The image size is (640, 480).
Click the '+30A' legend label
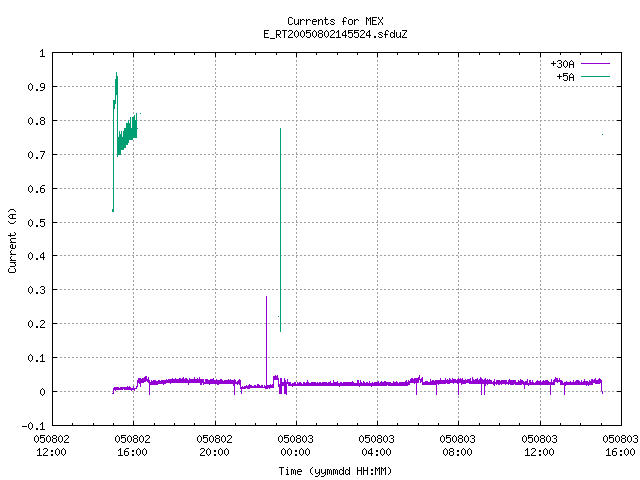click(x=562, y=64)
